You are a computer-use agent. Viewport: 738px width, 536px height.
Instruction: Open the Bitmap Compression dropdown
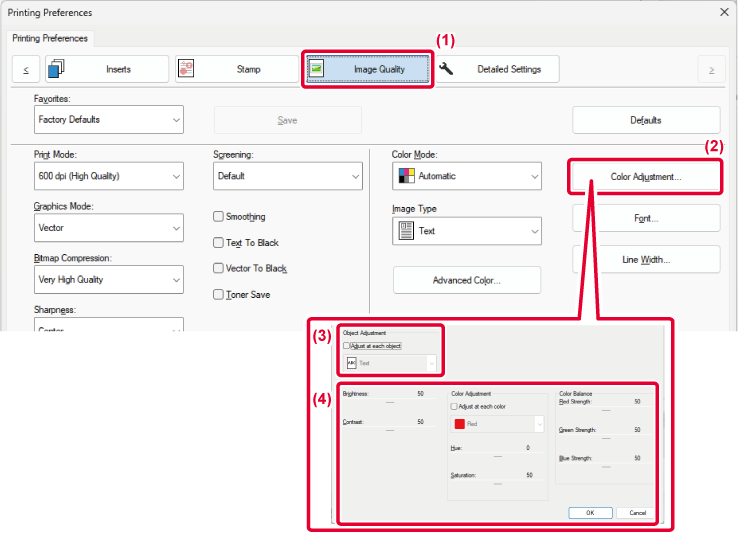click(108, 280)
